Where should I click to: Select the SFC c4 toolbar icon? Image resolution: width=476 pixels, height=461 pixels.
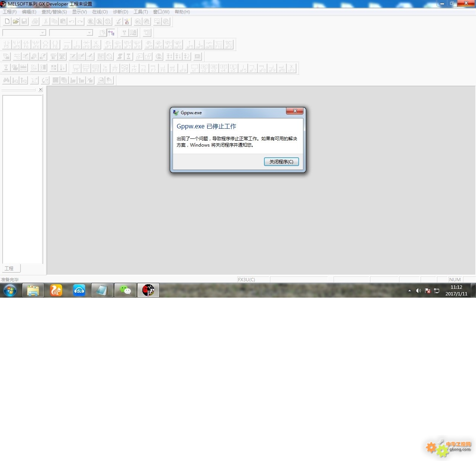[223, 68]
